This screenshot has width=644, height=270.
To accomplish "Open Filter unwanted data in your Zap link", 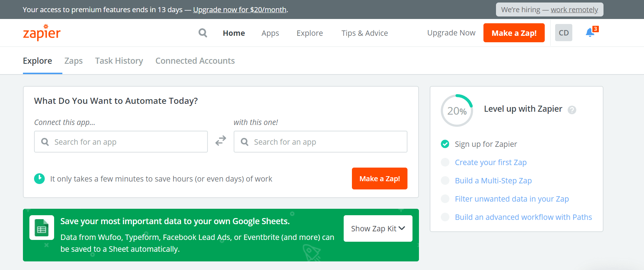I will (512, 199).
